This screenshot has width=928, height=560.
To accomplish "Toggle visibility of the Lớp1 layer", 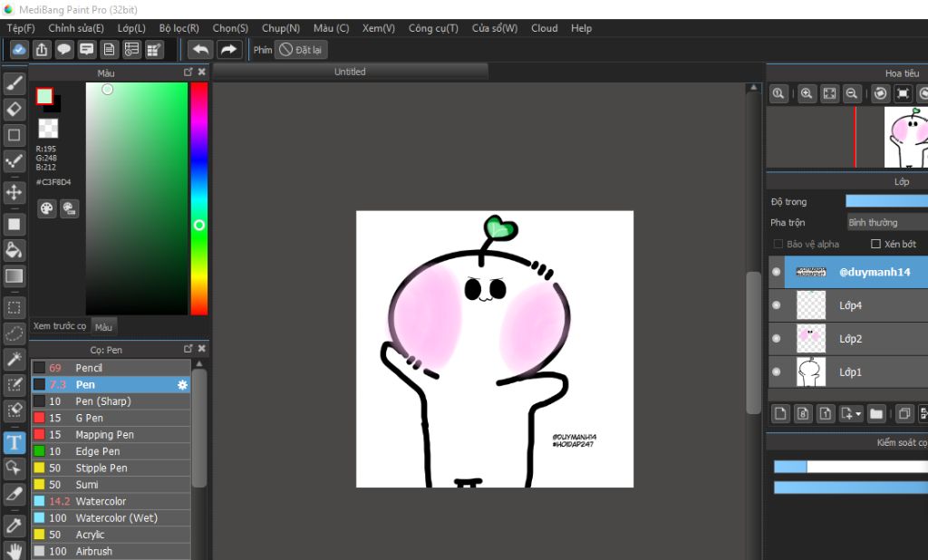I will point(776,372).
